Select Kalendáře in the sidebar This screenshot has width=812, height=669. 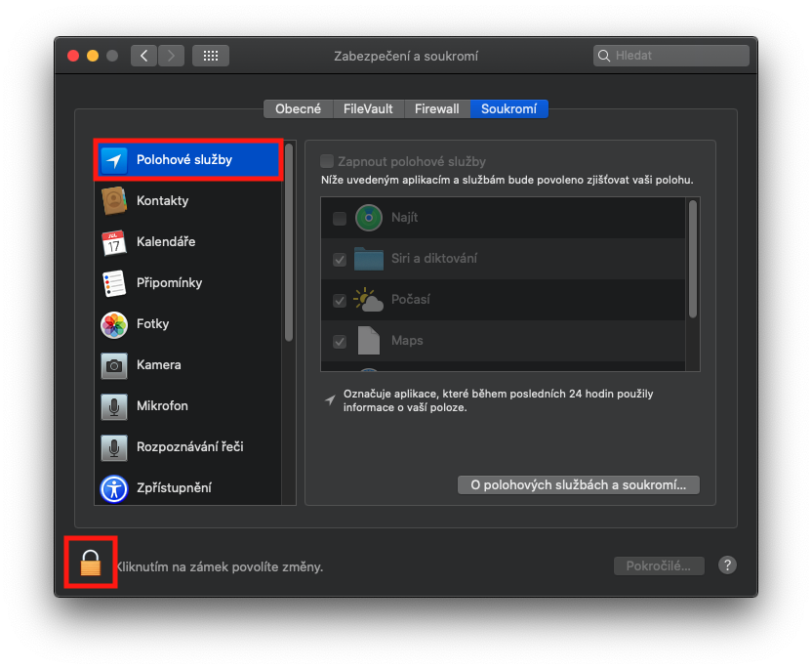pyautogui.click(x=188, y=242)
